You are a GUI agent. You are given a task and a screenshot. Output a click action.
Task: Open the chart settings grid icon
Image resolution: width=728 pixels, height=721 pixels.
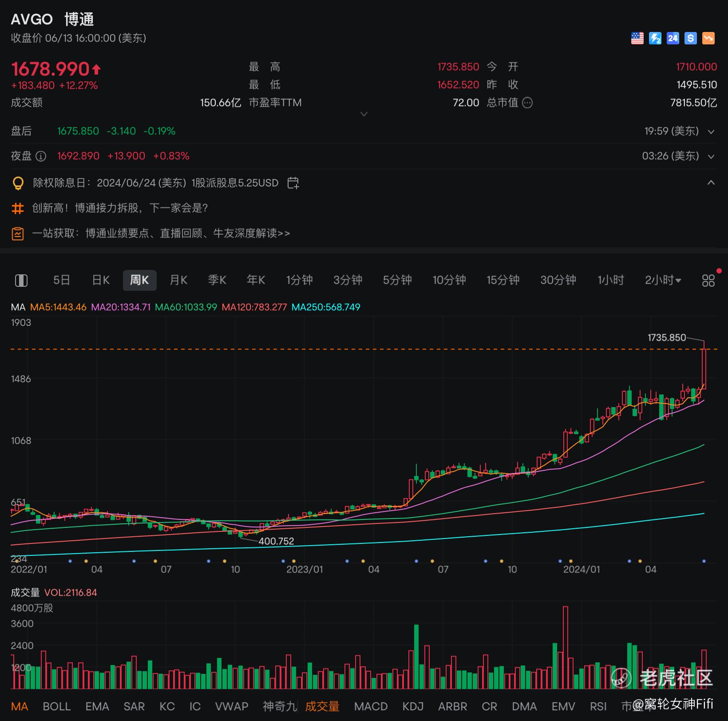point(708,280)
